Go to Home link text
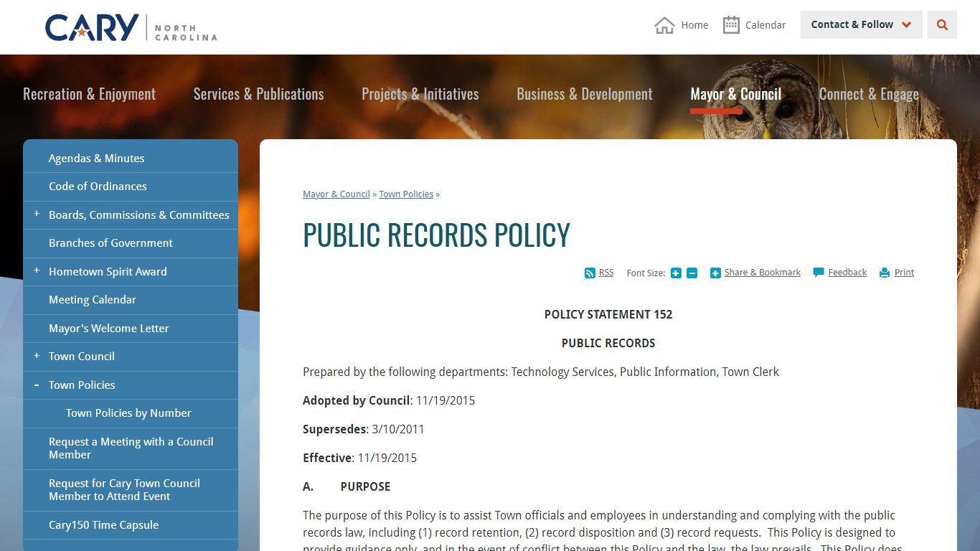 click(694, 25)
